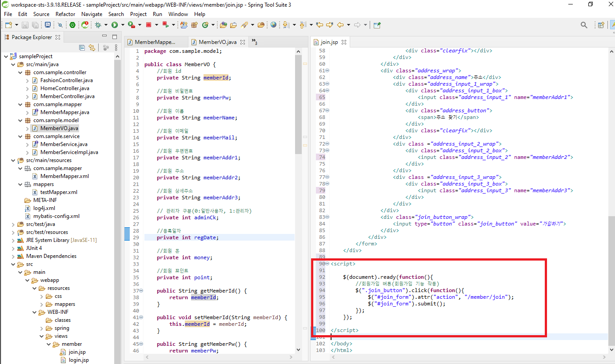Image resolution: width=615 pixels, height=364 pixels.
Task: Click the Open Perspective icon
Action: 601,25
